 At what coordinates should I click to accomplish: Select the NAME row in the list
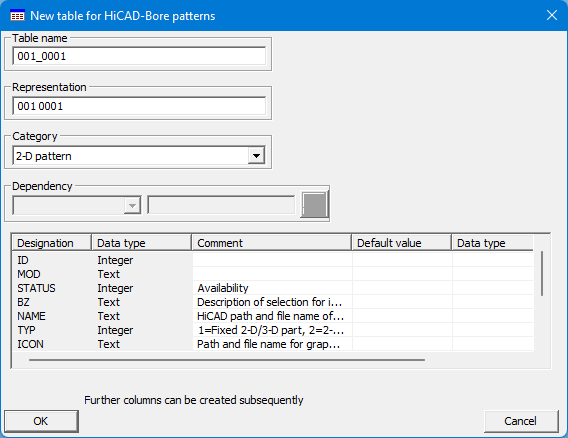point(273,316)
